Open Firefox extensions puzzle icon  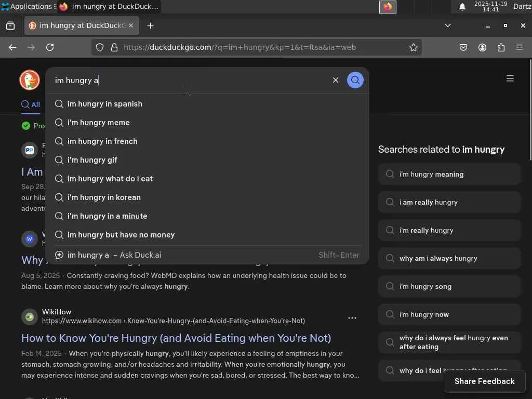(501, 47)
